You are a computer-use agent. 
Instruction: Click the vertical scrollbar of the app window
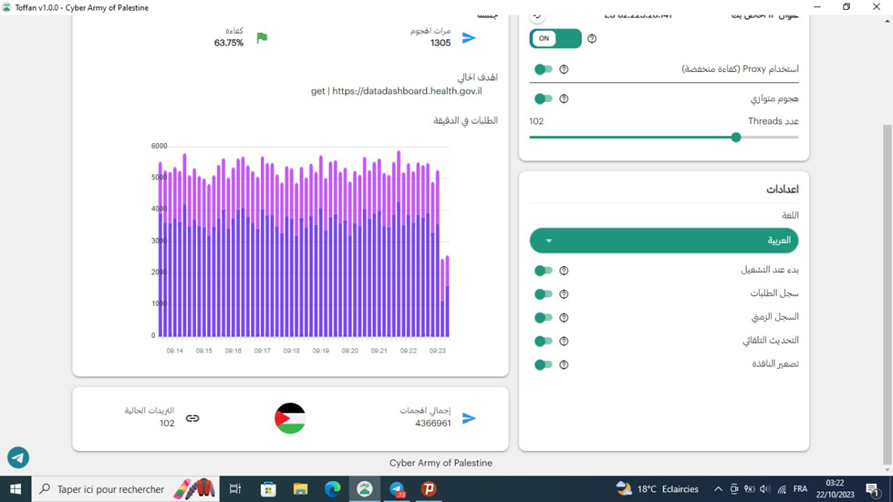coord(887,293)
